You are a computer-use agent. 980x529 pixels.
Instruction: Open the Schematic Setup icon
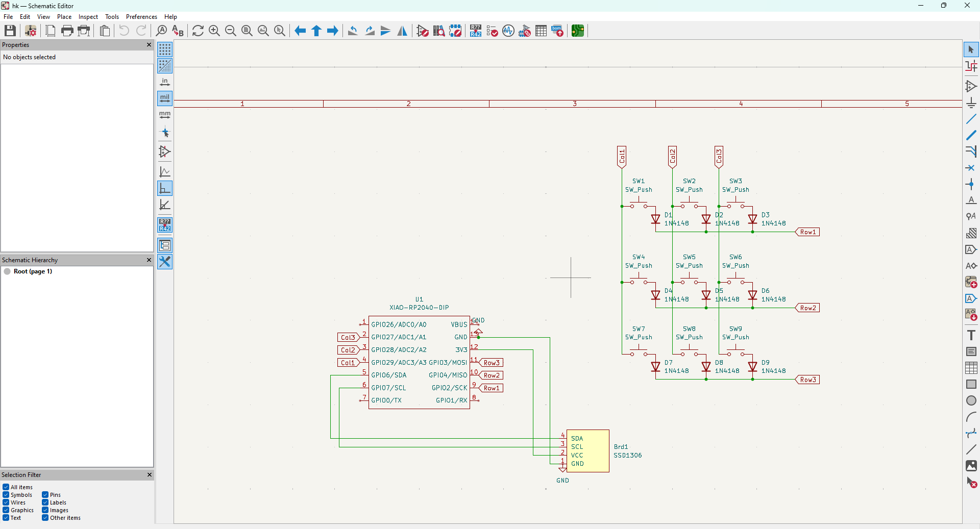pyautogui.click(x=31, y=31)
